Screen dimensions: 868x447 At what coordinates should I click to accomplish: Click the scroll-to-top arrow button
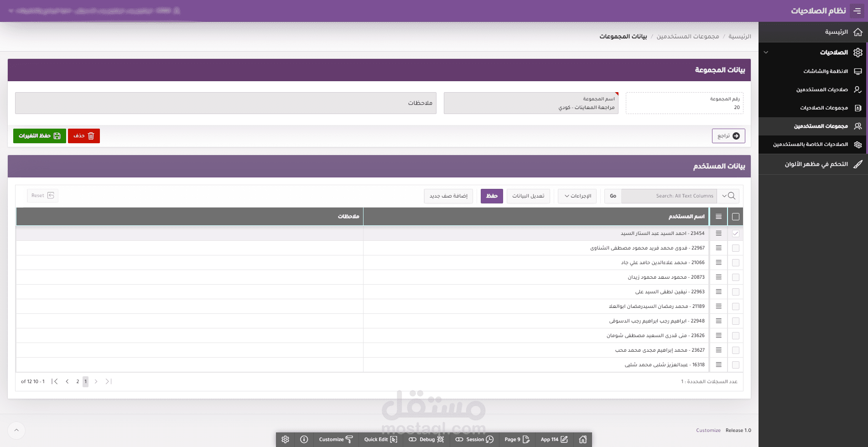tap(16, 430)
